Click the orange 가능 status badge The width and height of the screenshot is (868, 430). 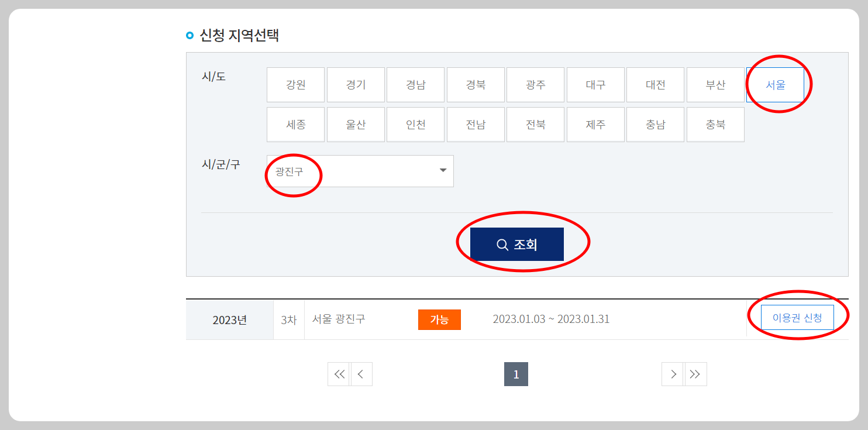point(439,319)
